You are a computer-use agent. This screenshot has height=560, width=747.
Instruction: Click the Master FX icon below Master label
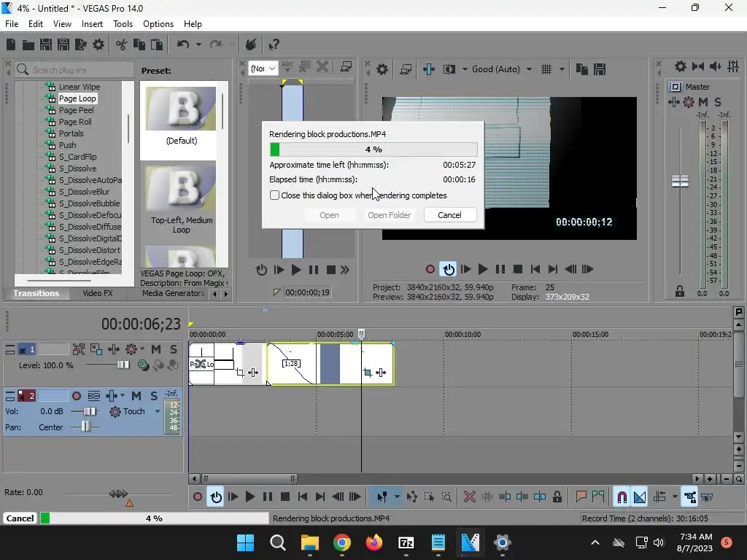coord(673,102)
